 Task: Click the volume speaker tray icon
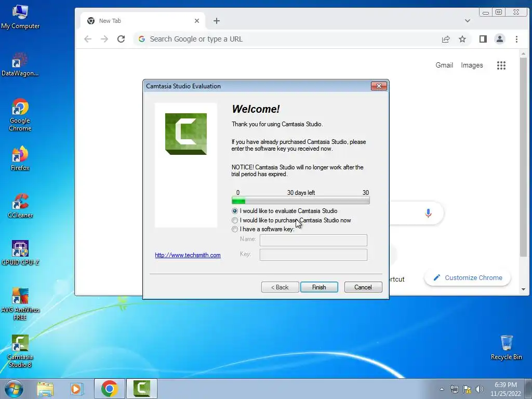(x=479, y=389)
